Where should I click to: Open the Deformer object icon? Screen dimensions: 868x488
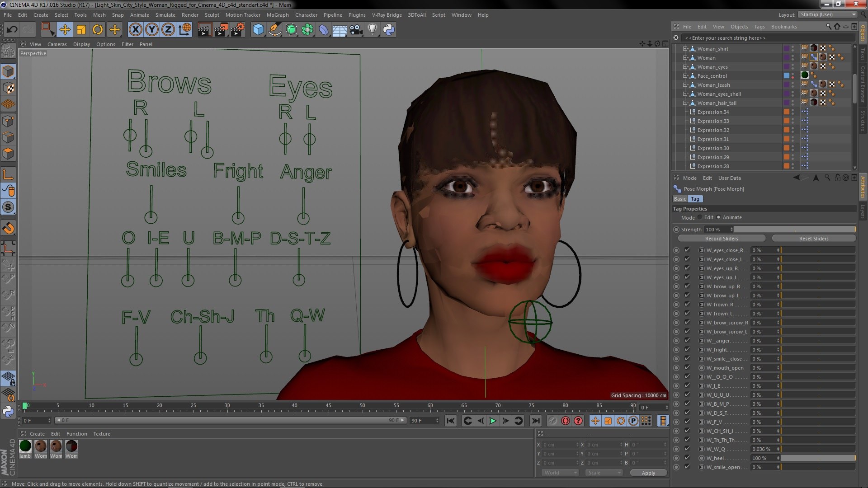324,30
